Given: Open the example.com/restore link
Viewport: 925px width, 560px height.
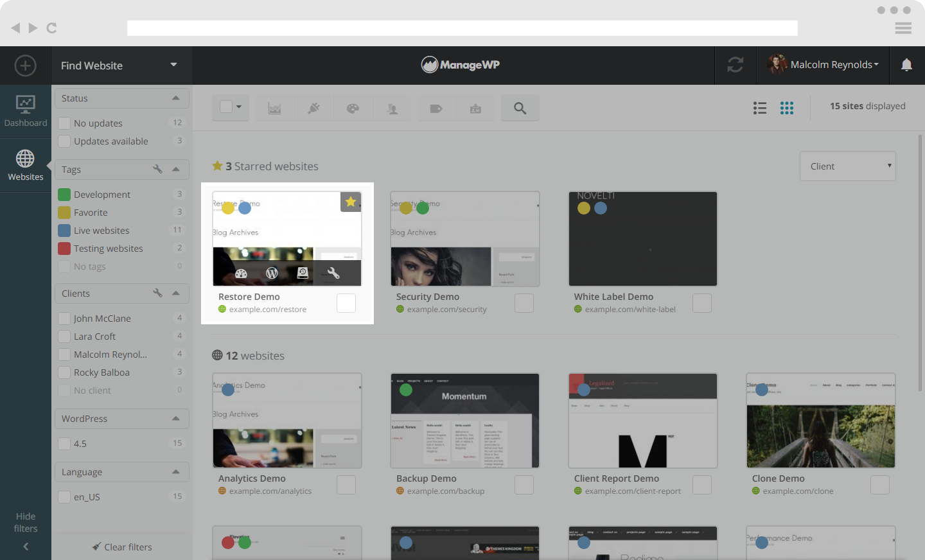Looking at the screenshot, I should click(268, 310).
